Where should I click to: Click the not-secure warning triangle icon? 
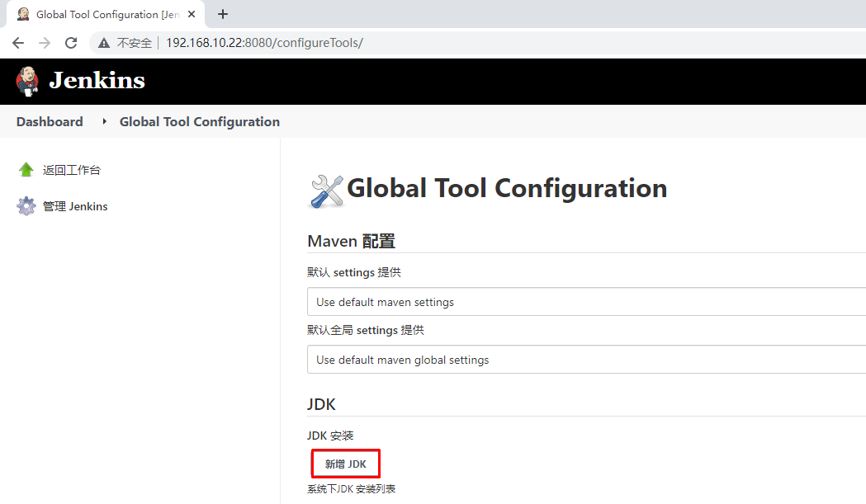click(104, 43)
